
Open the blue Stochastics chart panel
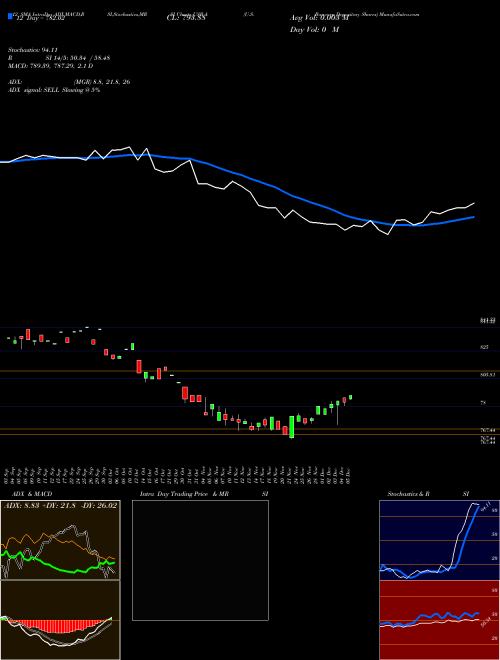tap(439, 540)
